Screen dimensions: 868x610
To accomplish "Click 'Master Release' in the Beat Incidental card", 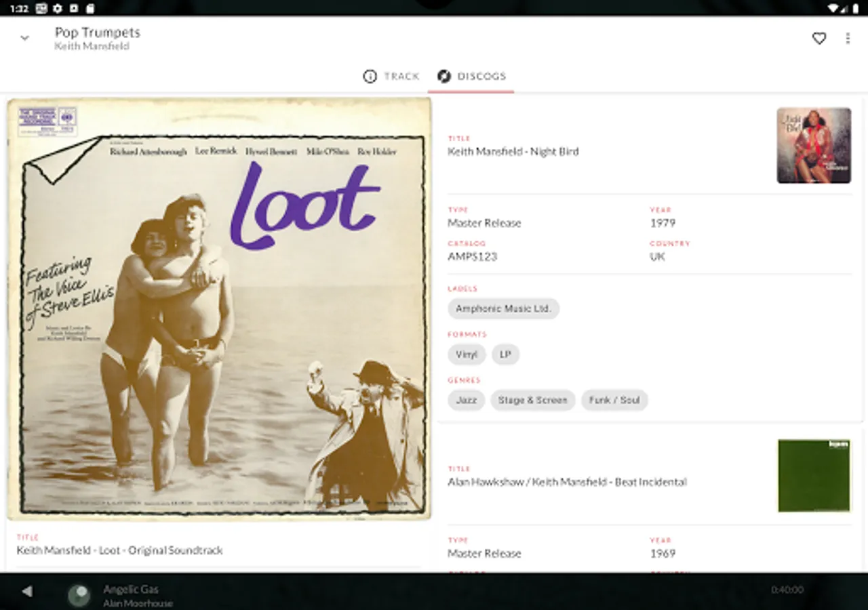I will (484, 554).
